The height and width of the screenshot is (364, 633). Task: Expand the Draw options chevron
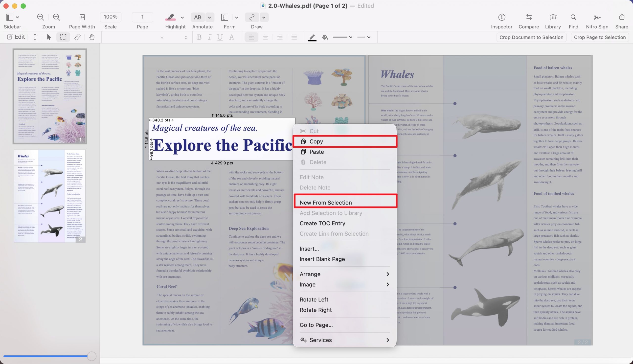coord(264,17)
